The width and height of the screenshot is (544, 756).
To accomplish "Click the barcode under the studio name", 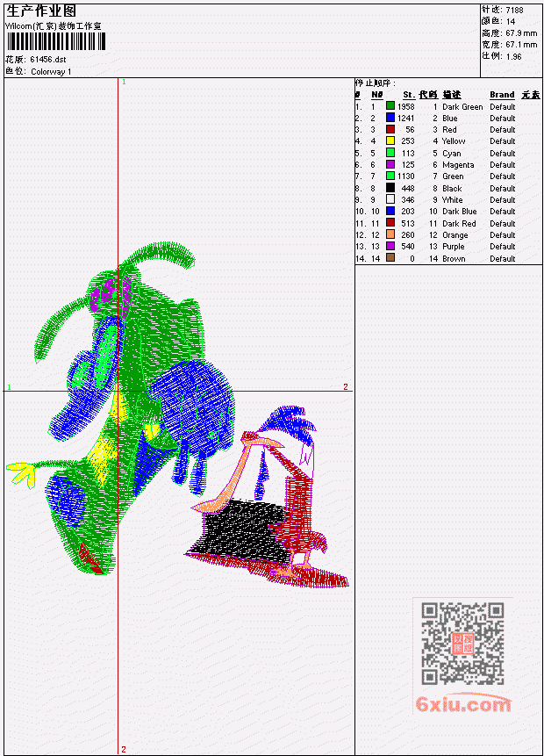I will pos(55,41).
